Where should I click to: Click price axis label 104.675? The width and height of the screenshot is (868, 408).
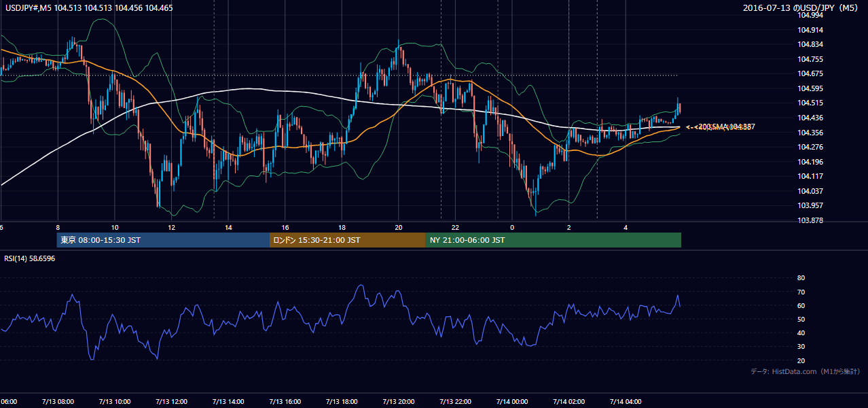coord(810,73)
